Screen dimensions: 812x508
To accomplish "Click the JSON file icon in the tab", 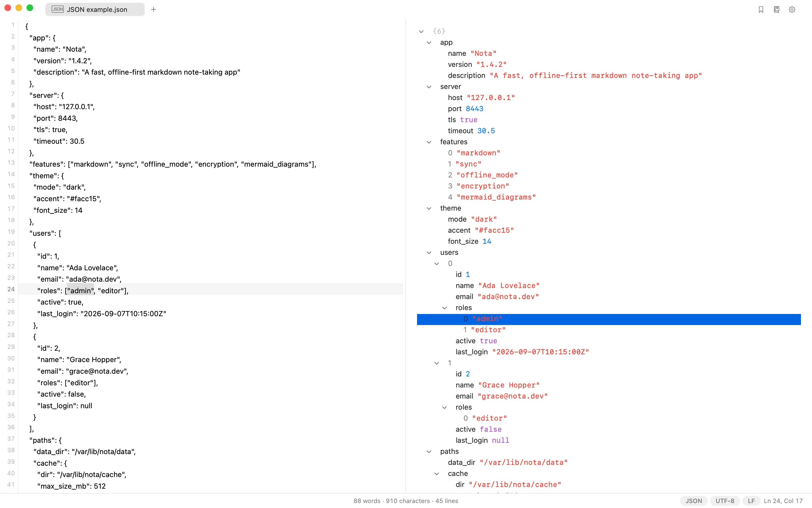I will tap(57, 9).
